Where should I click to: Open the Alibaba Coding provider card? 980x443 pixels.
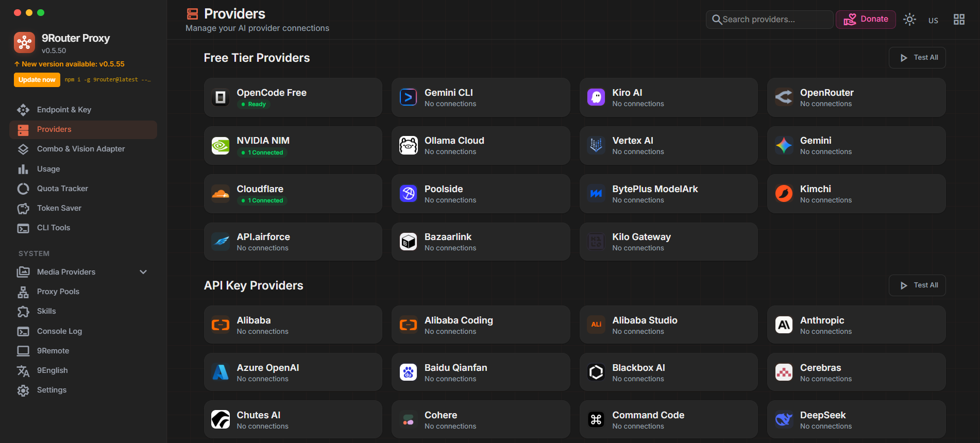481,325
